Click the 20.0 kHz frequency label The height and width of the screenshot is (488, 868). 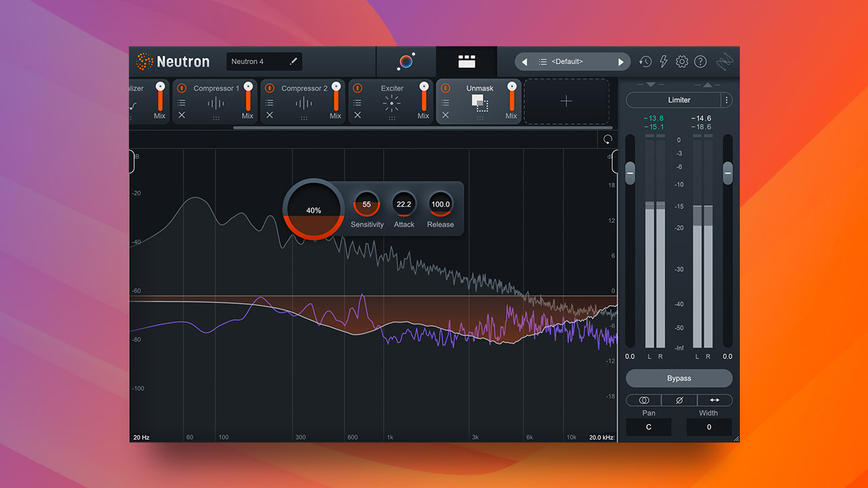pos(601,437)
